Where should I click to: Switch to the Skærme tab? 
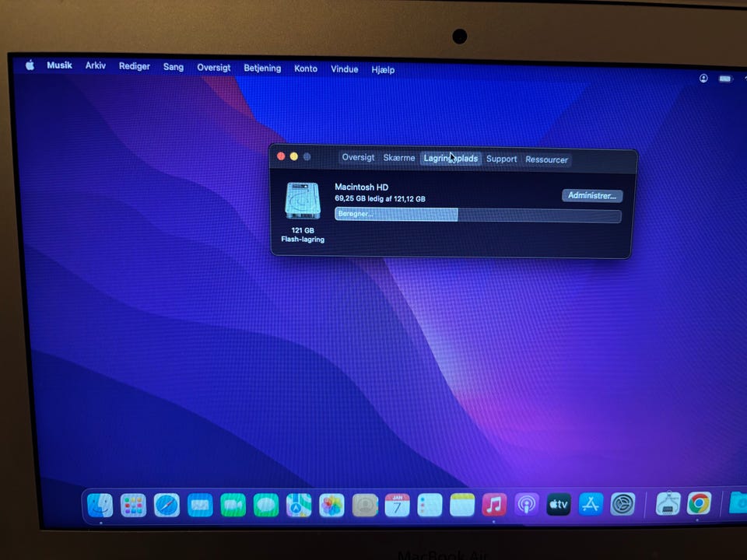(x=399, y=158)
